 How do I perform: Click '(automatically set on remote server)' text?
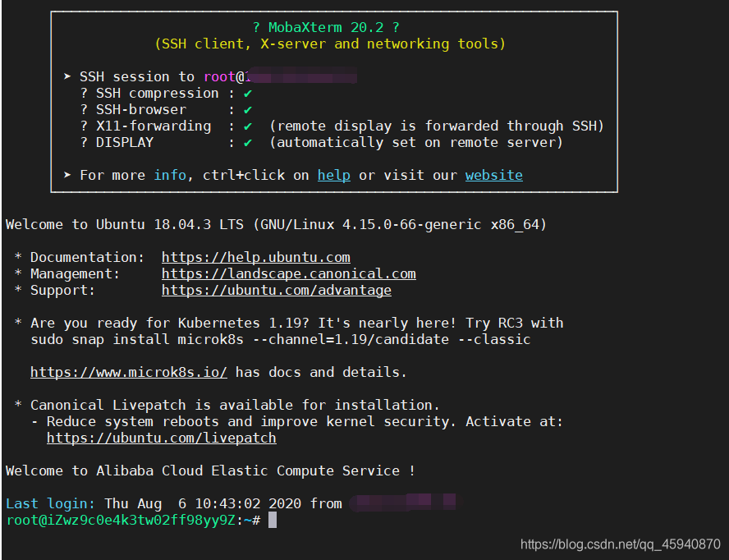click(416, 142)
